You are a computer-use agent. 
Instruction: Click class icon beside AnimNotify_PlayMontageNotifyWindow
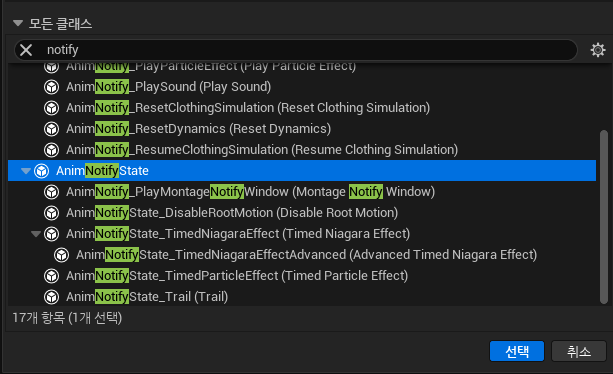tap(51, 192)
